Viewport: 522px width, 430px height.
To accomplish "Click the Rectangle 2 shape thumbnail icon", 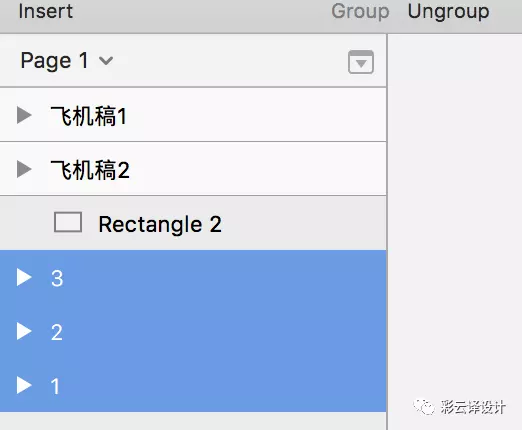I will point(68,222).
